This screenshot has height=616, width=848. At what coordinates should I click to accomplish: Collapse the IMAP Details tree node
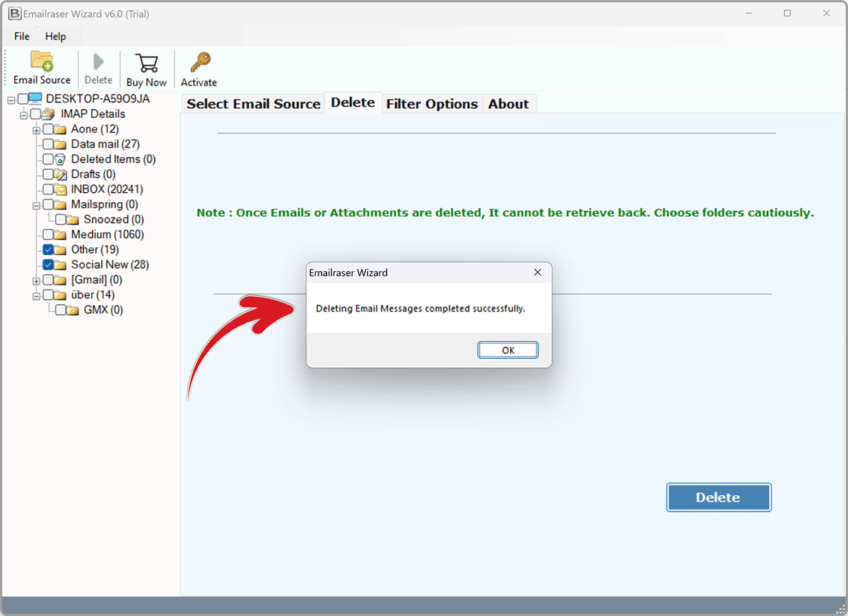pyautogui.click(x=23, y=114)
